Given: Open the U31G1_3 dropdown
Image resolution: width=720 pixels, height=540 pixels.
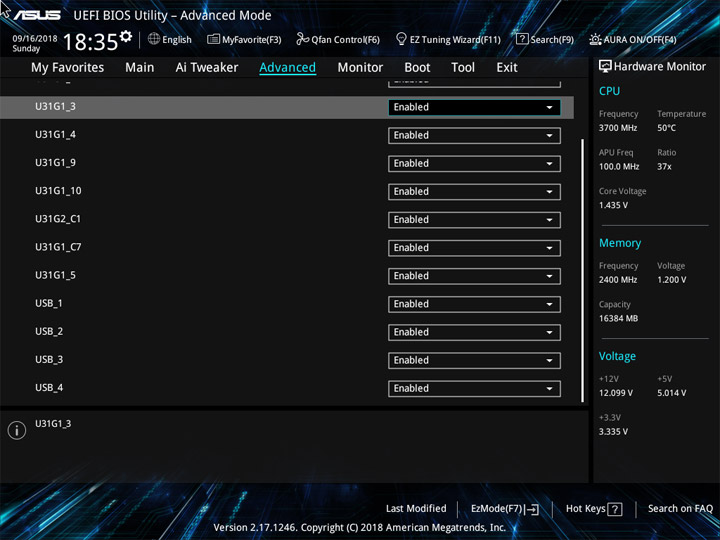Looking at the screenshot, I should click(474, 107).
